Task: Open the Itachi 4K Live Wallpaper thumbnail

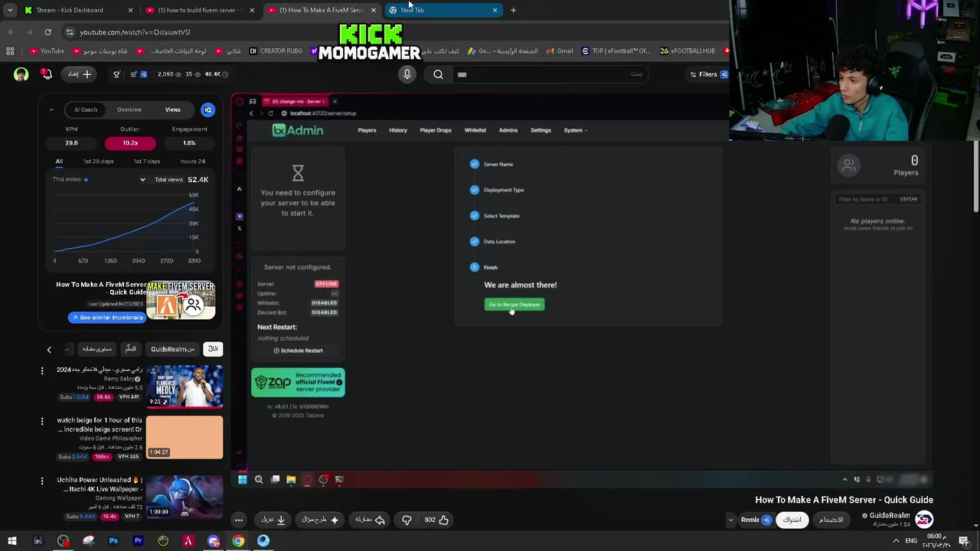Action: 185,497
